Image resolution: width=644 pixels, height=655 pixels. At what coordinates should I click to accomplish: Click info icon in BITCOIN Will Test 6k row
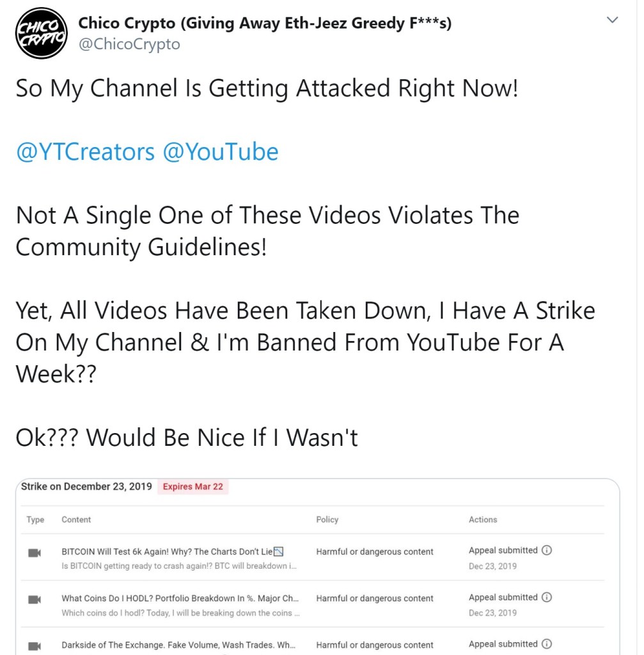547,551
